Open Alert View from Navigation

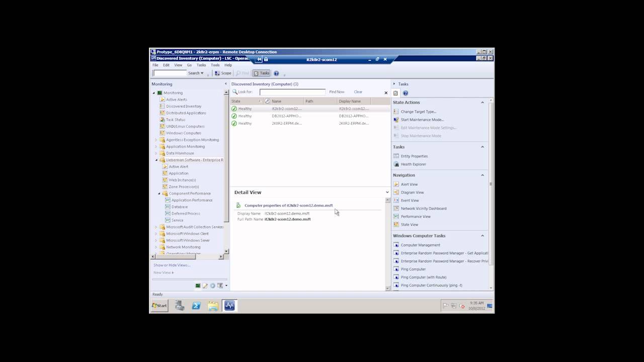(x=409, y=185)
